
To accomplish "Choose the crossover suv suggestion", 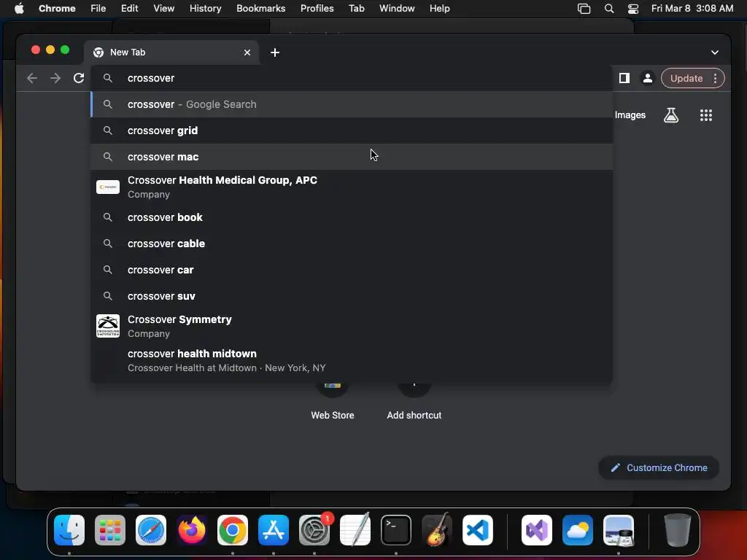I will pyautogui.click(x=351, y=296).
